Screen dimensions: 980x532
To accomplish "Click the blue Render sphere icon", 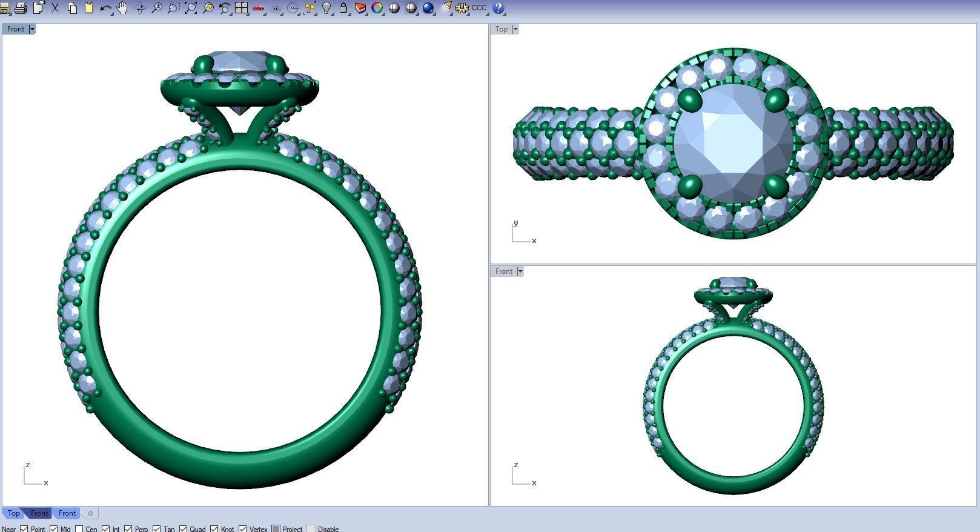I will pos(429,8).
